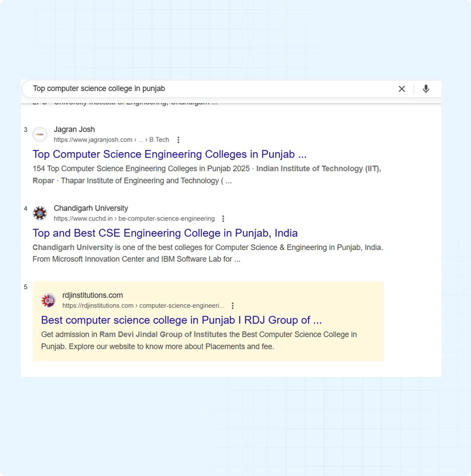
Task: Click the jagranjosh.com B.Tech breadcrumb URL
Action: (111, 140)
